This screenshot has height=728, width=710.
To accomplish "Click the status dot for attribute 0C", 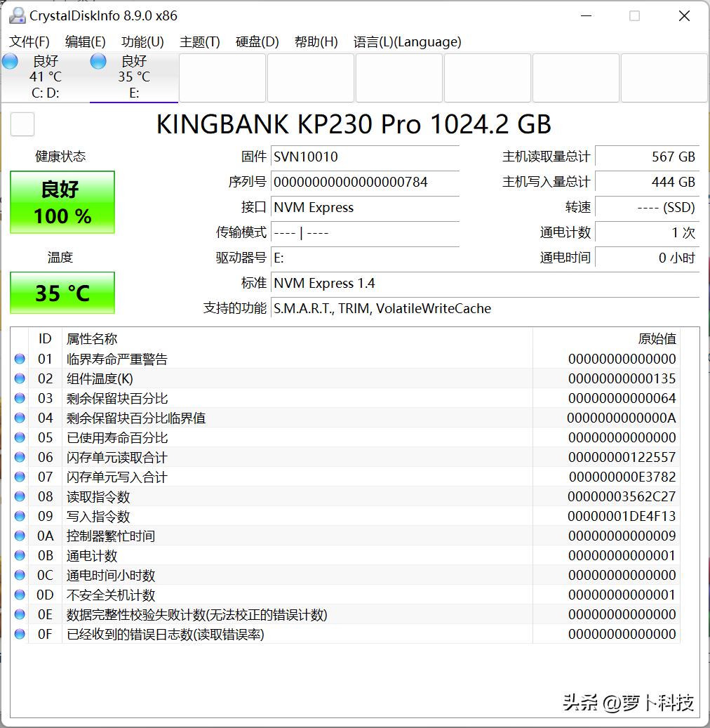I will pos(20,575).
